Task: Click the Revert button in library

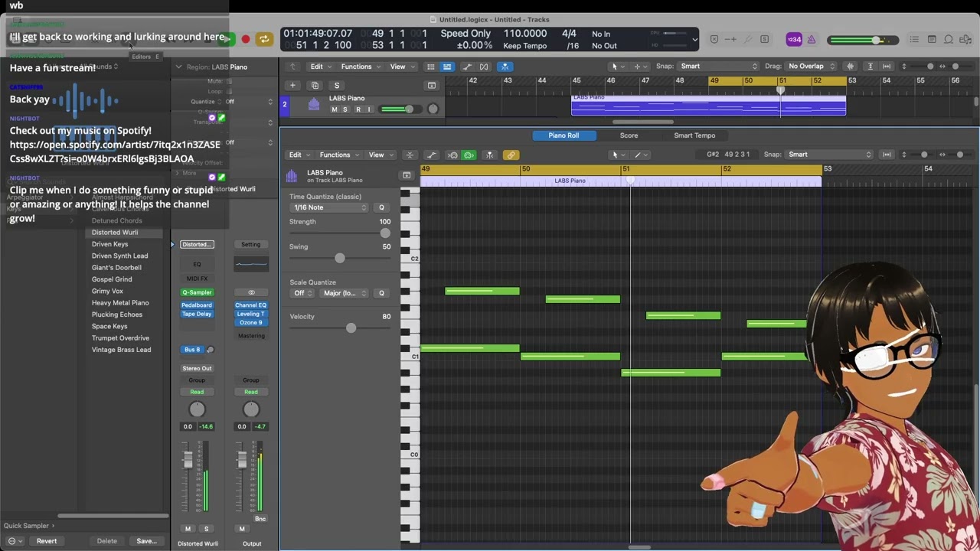Action: 47,541
